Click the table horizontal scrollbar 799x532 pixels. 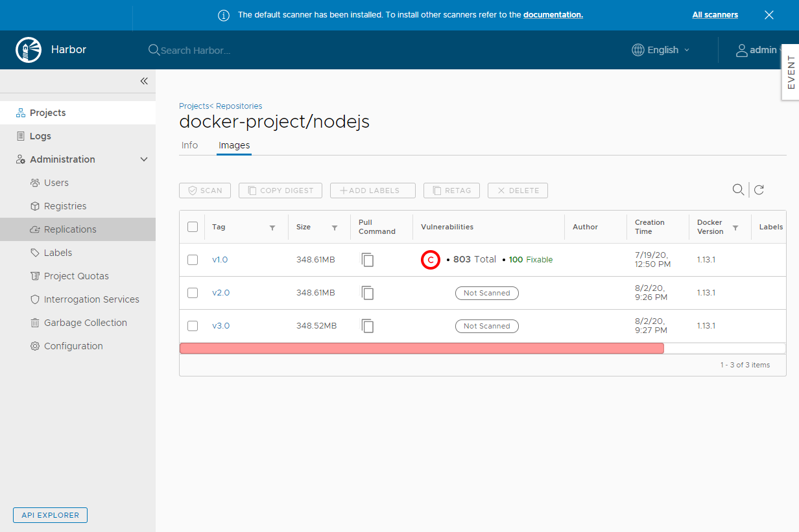tap(422, 348)
